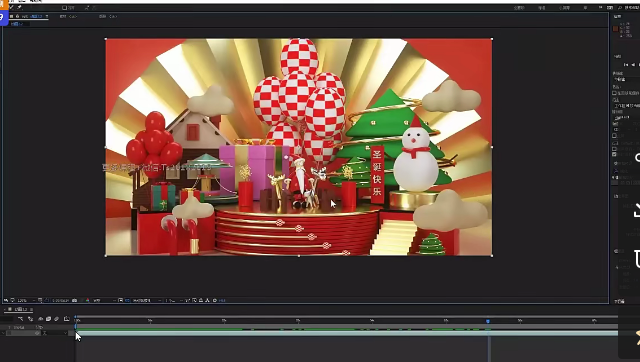Viewport: 640px width, 362px height.
Task: Click the search magnifier icon at top right
Action: (x=620, y=8)
